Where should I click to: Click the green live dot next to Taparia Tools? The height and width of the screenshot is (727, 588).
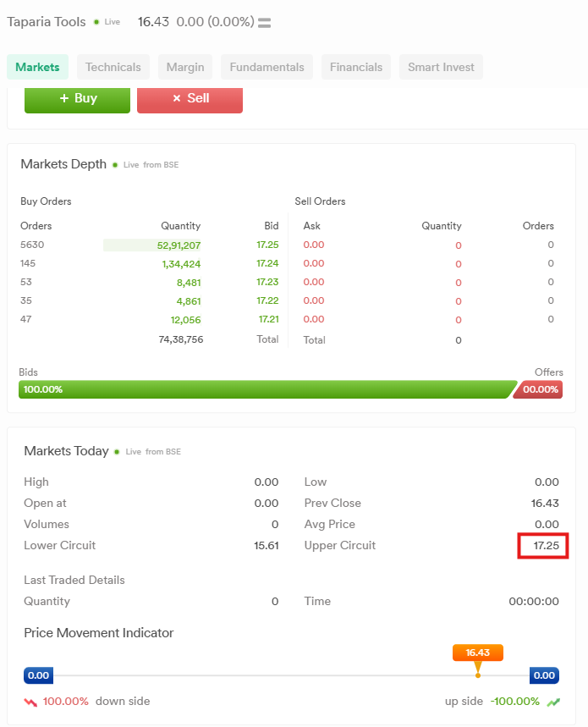[x=96, y=22]
